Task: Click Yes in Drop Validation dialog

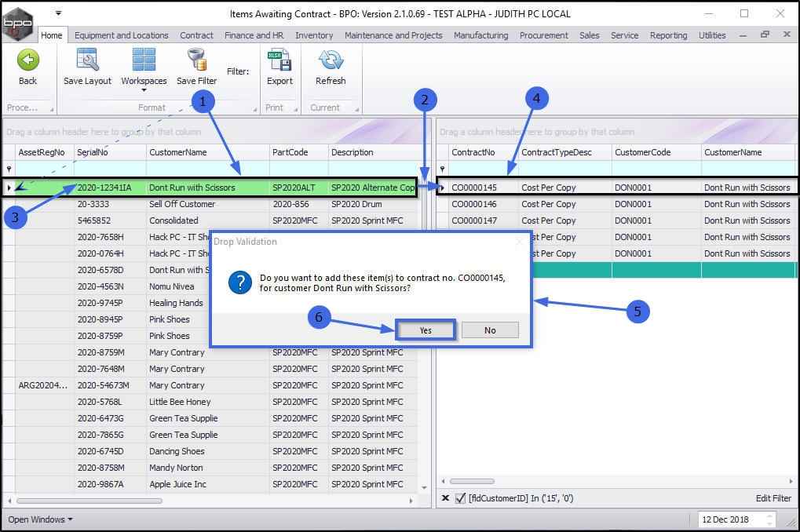Action: coord(426,330)
